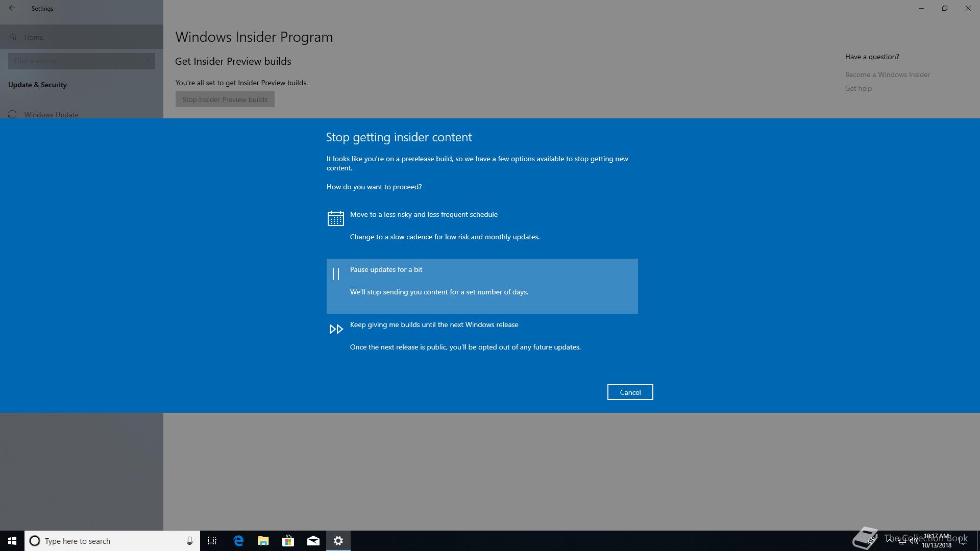
Task: Minimize the Settings window
Action: 921,8
